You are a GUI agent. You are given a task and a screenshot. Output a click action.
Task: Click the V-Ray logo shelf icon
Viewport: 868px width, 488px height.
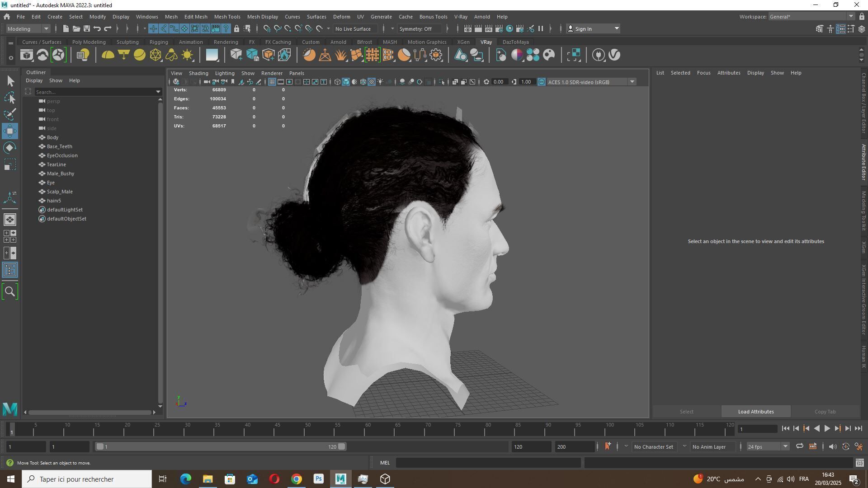[x=614, y=55]
